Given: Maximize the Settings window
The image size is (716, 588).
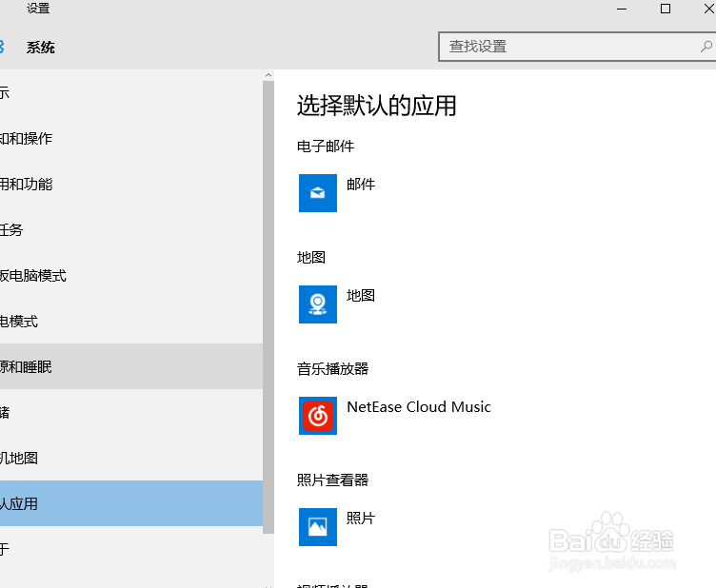Looking at the screenshot, I should (x=666, y=9).
